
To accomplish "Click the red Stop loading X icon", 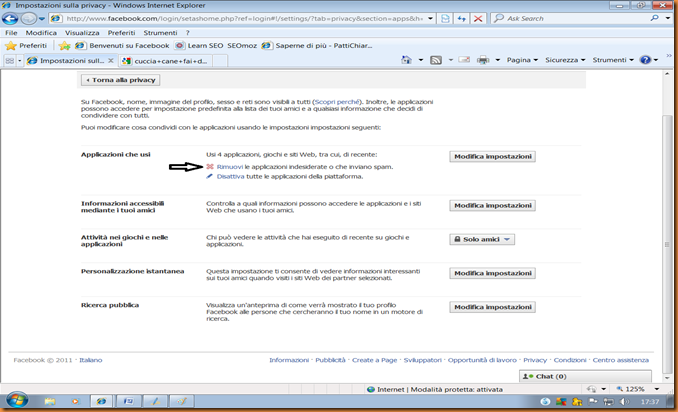I will (478, 19).
